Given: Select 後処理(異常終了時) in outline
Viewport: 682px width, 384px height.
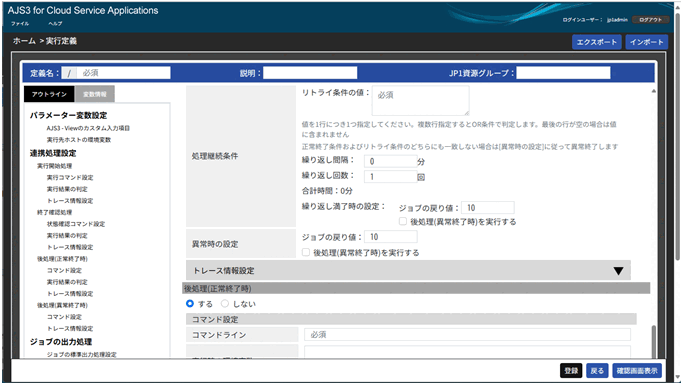Looking at the screenshot, I should [x=62, y=305].
